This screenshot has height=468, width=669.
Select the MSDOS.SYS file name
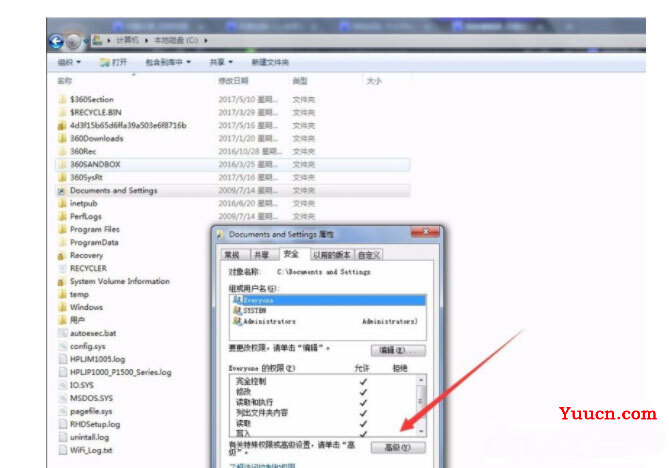tap(91, 398)
